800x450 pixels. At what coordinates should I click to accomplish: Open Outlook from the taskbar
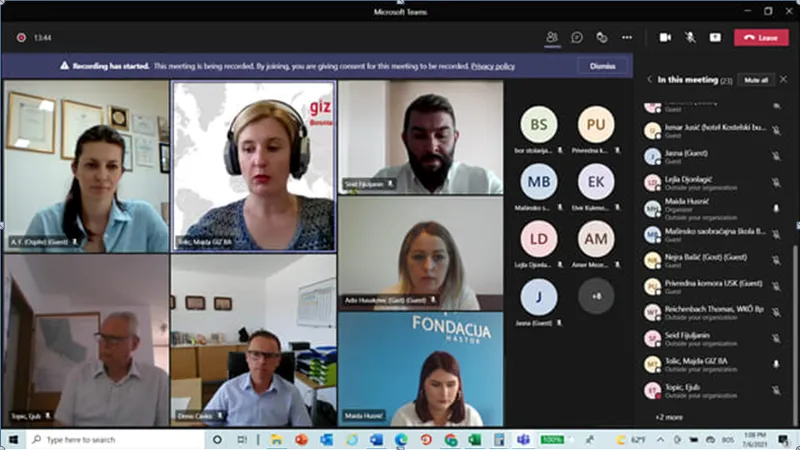click(327, 439)
